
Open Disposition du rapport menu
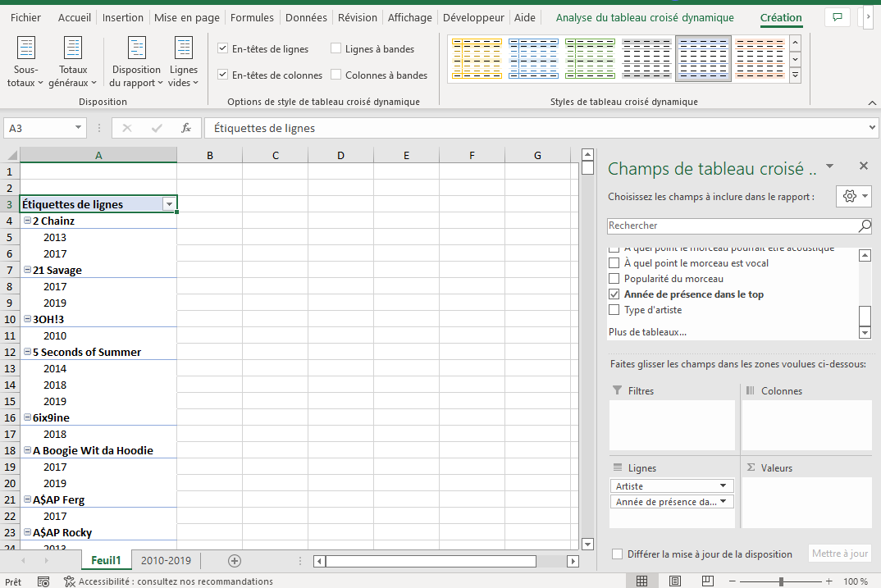pos(136,62)
